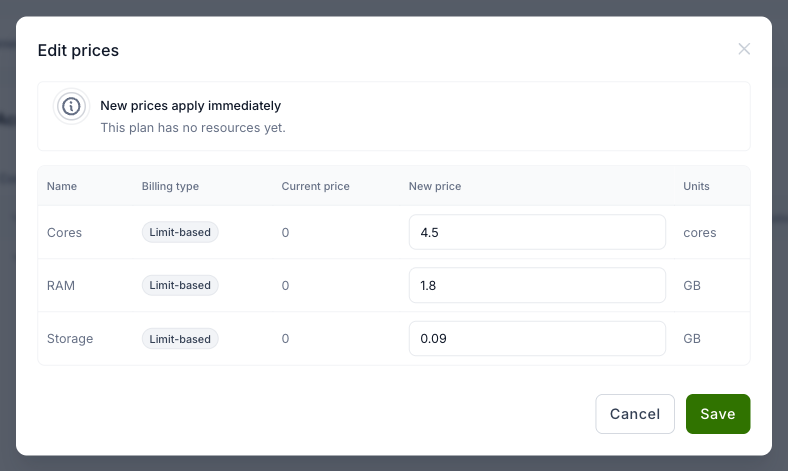
Task: Focus the RAM new price field
Action: pos(537,285)
